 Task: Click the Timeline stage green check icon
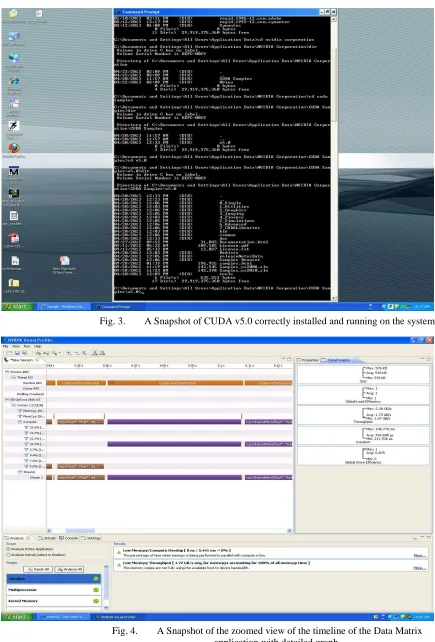96,579
